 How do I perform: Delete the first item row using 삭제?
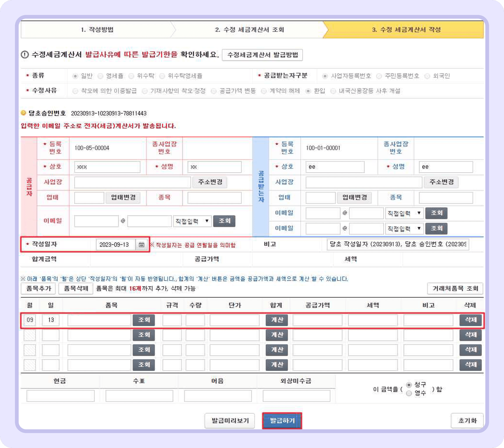pyautogui.click(x=470, y=320)
